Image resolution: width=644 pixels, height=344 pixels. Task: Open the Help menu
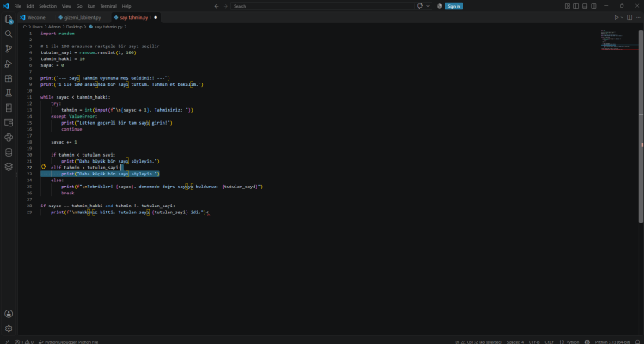126,6
